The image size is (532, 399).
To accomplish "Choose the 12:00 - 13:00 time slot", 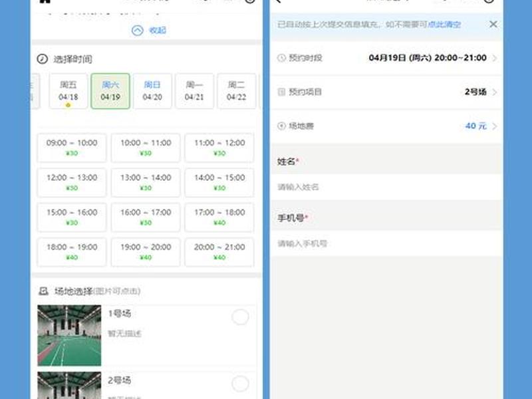I will [x=72, y=182].
